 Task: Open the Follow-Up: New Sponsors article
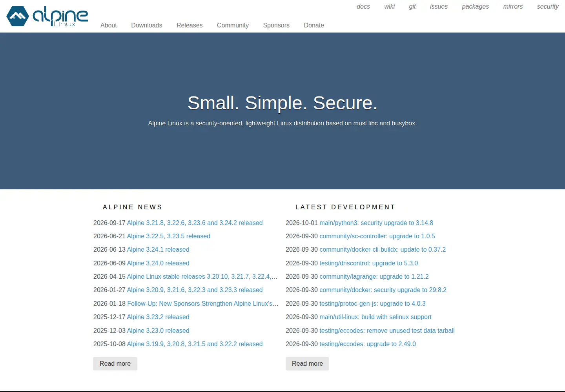coord(203,303)
